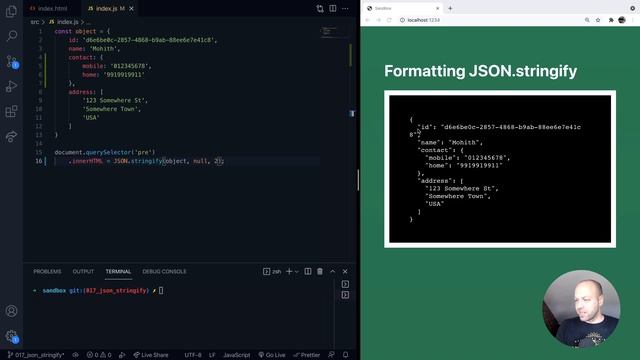Click the zsh terminal profile label
Image resolution: width=640 pixels, height=360 pixels.
tap(272, 271)
